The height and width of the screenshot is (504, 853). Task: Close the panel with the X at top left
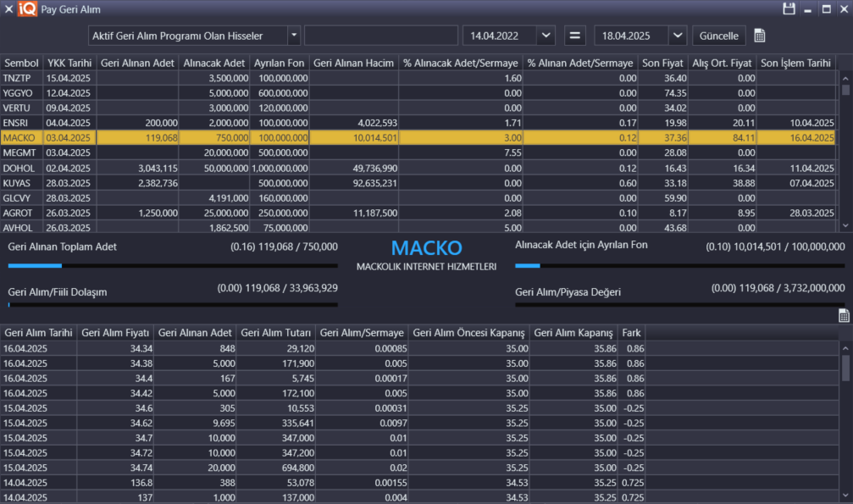[8, 8]
